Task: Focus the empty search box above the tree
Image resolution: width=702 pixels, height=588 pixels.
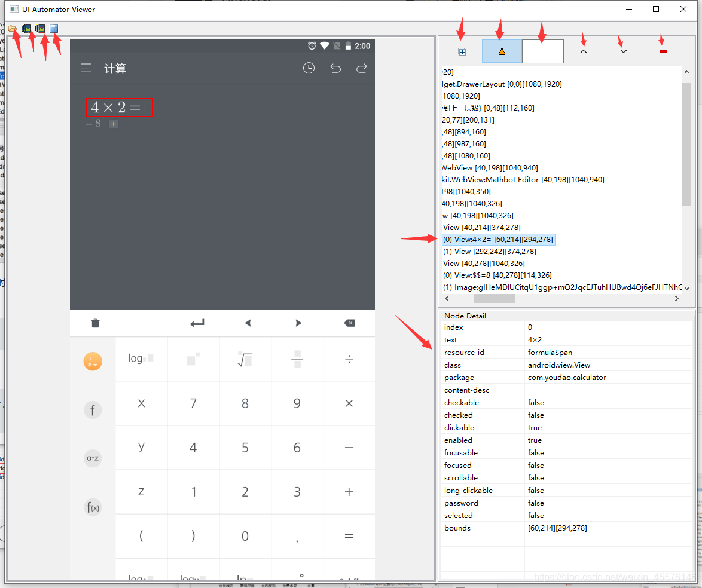Action: 542,51
